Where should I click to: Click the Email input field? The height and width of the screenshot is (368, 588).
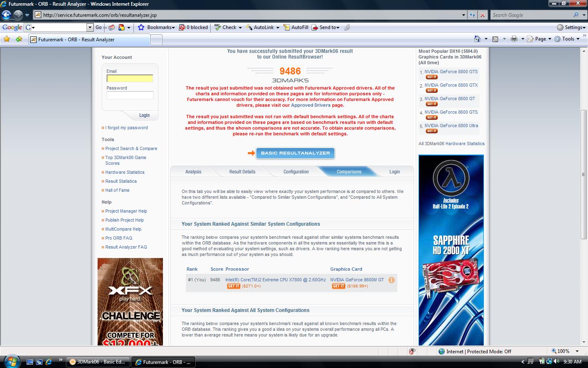pos(130,79)
